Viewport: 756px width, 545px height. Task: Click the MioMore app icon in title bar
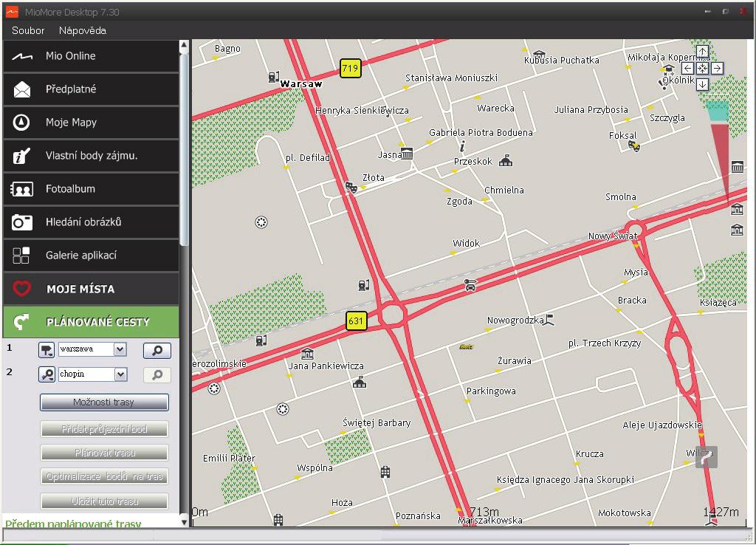(x=12, y=11)
